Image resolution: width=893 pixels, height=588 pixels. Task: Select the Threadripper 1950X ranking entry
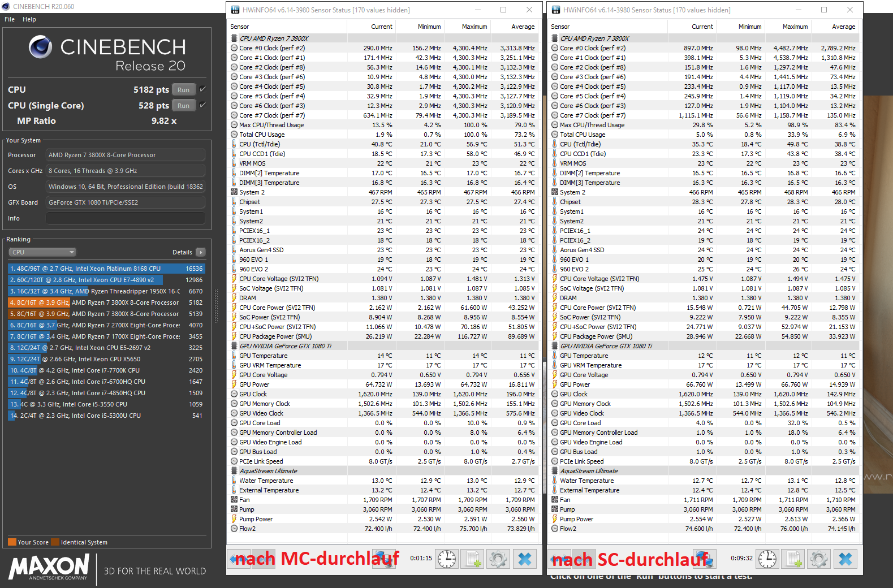pos(106,291)
